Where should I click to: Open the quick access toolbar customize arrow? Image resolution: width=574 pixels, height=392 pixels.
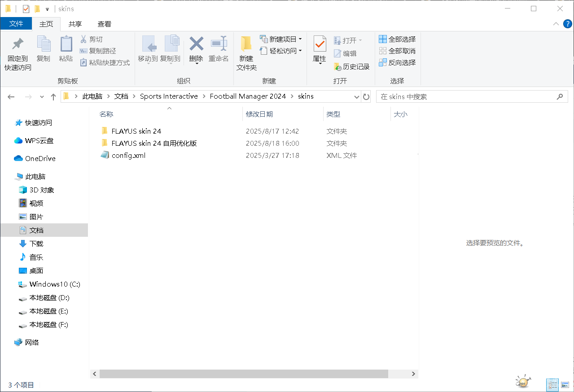click(x=47, y=9)
